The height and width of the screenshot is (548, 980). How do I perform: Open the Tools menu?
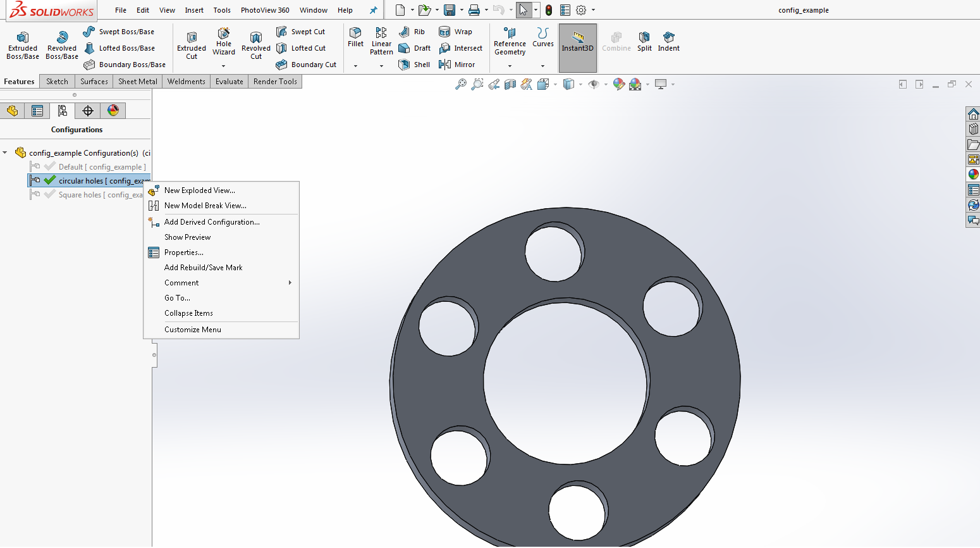tap(222, 10)
